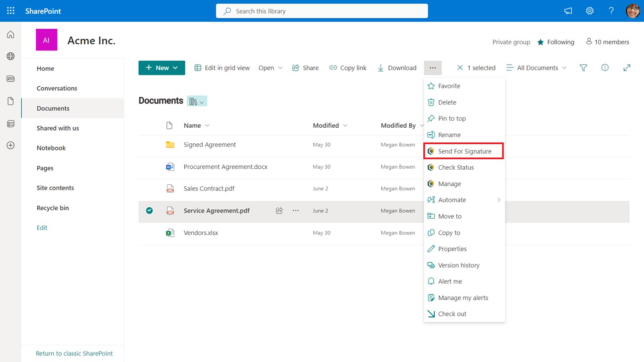Click the Edit link in the left navigation
This screenshot has width=644, height=362.
click(x=42, y=228)
